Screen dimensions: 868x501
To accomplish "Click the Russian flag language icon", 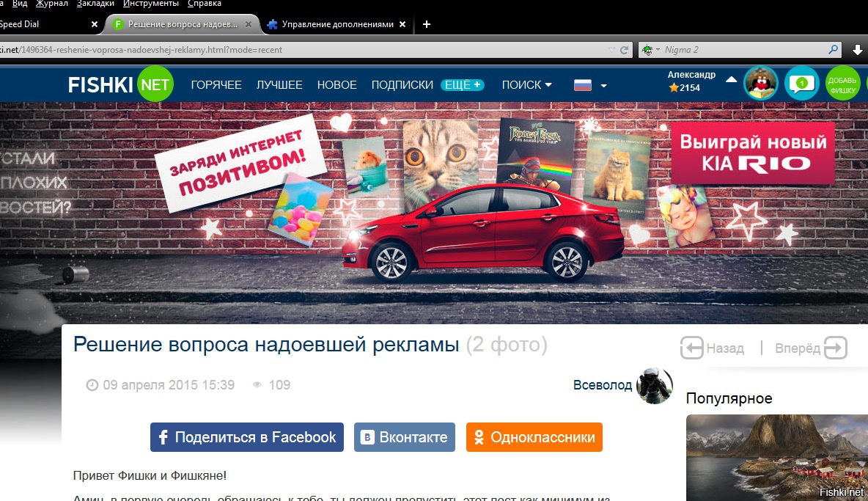I will click(x=582, y=85).
